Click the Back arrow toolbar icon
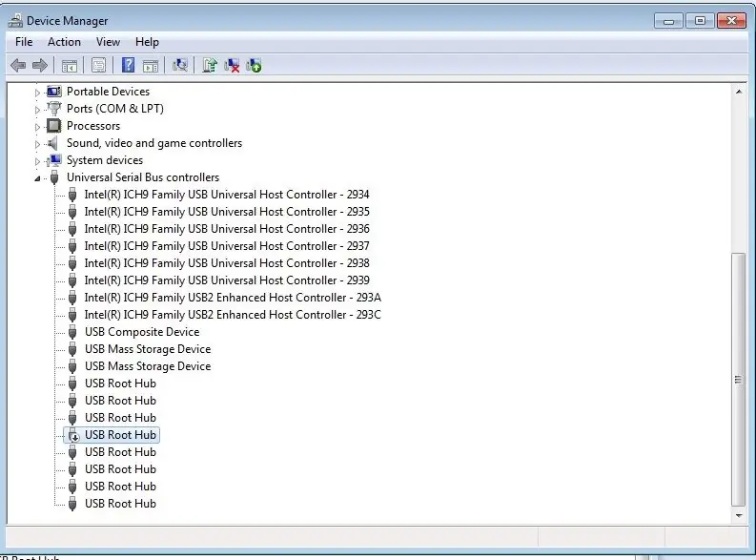Viewport: 756px width, 560px height. click(18, 65)
